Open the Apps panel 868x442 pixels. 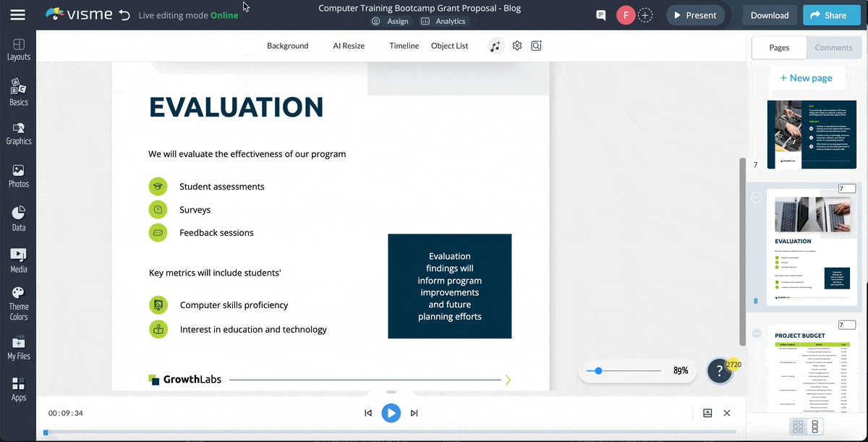(x=18, y=388)
